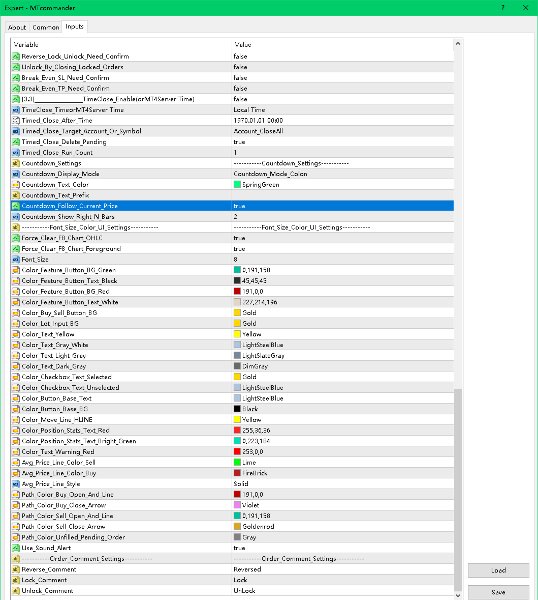
Task: Click the scrollbar down arrow
Action: 458,595
